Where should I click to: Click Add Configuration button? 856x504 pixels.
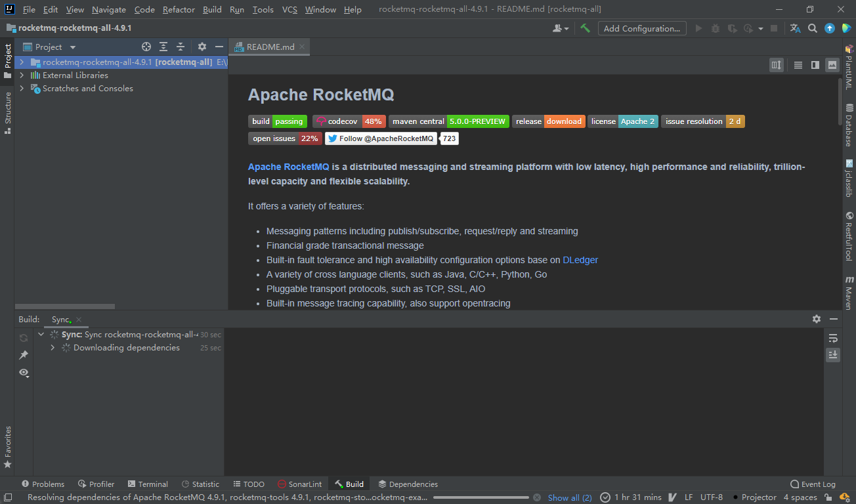point(642,28)
